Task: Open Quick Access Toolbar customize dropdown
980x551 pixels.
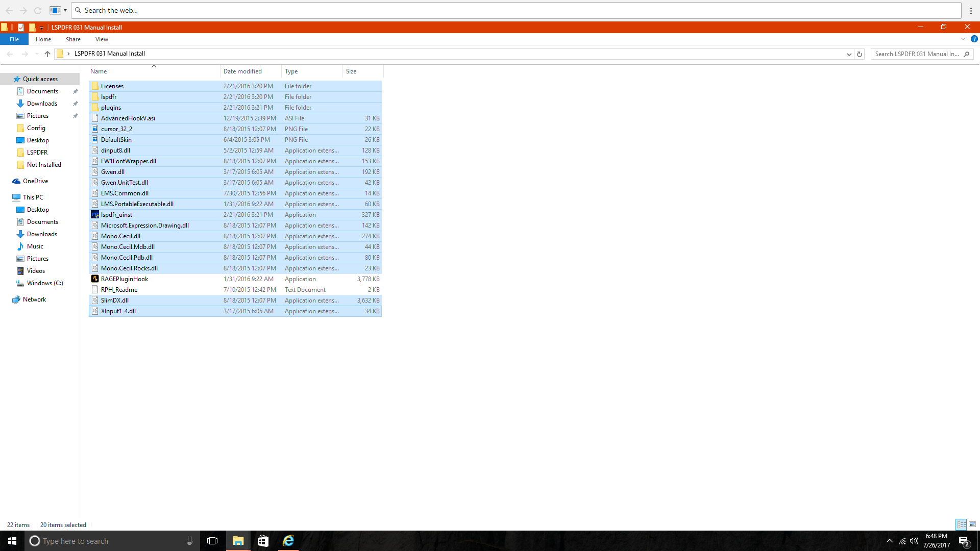Action: (42, 28)
